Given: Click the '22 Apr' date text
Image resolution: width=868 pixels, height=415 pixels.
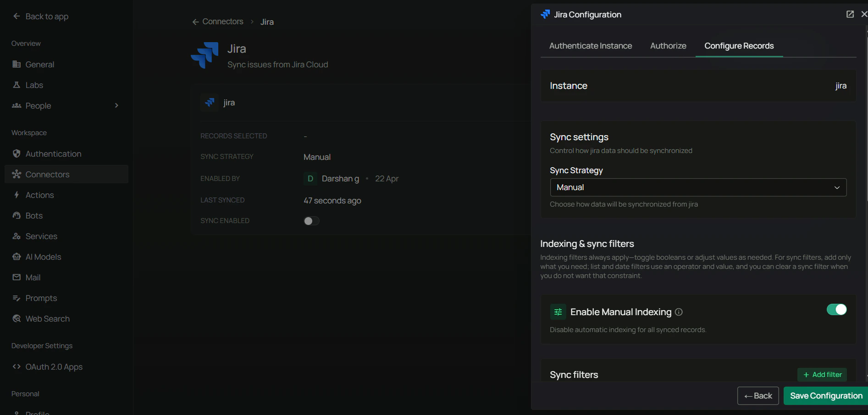Looking at the screenshot, I should tap(387, 179).
